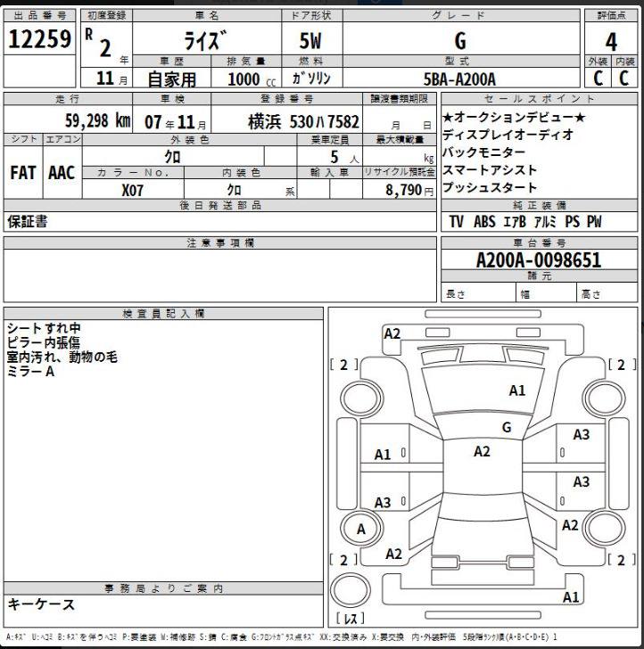
Task: Click the lot number 12259
Action: [40, 39]
